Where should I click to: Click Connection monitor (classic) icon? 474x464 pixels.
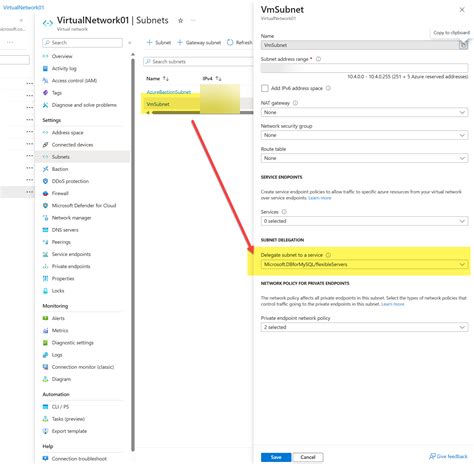pyautogui.click(x=46, y=367)
